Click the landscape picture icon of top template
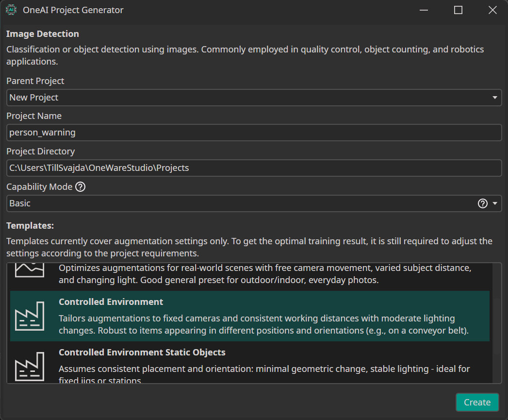508x420 pixels. (x=30, y=270)
